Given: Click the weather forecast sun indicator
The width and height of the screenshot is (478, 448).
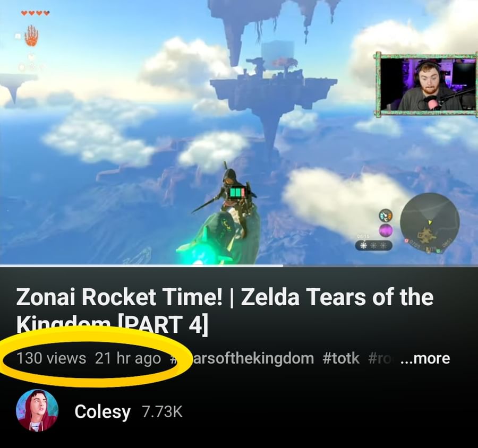Looking at the screenshot, I should [x=373, y=246].
